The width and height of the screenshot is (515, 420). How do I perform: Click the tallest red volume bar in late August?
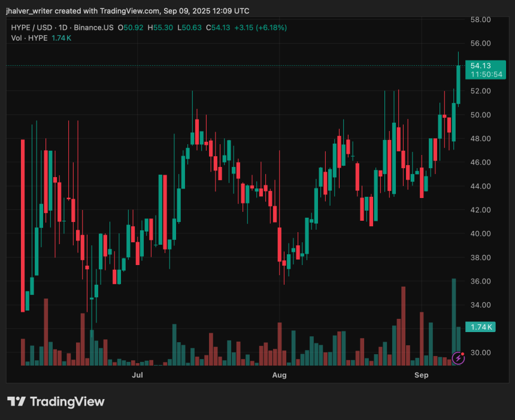click(x=404, y=325)
